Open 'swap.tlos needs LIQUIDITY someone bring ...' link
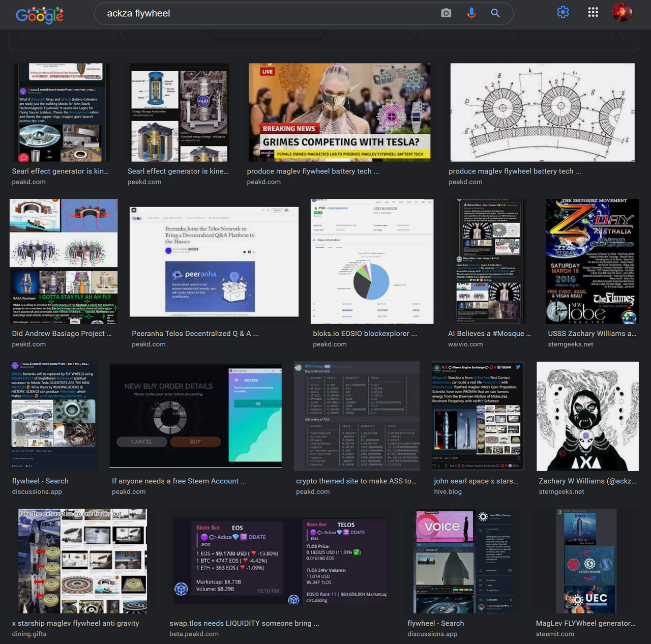 point(245,624)
